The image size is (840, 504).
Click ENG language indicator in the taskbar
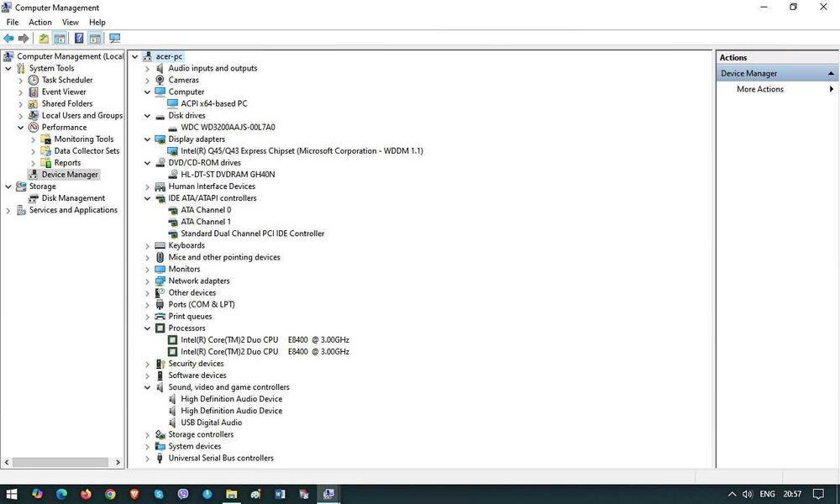tap(767, 494)
